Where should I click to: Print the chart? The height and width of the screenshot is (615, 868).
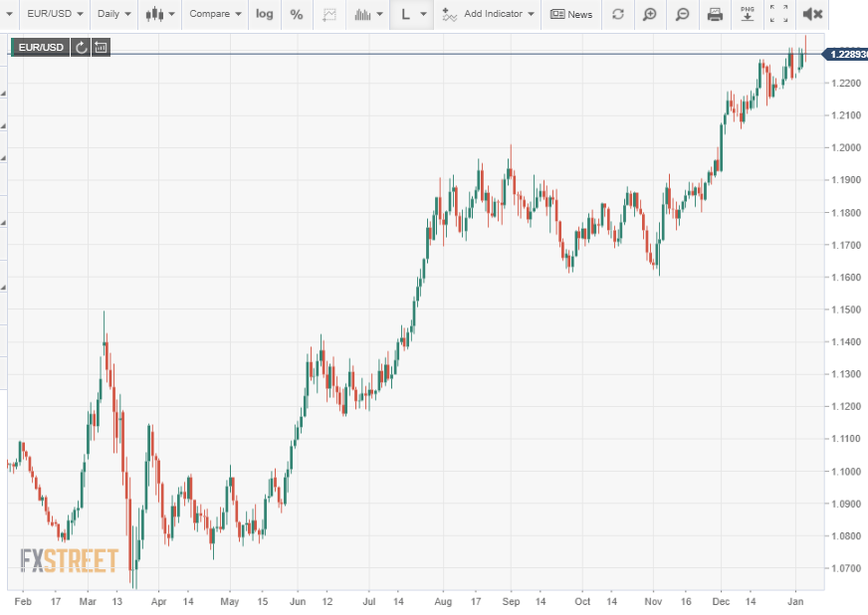coord(716,14)
